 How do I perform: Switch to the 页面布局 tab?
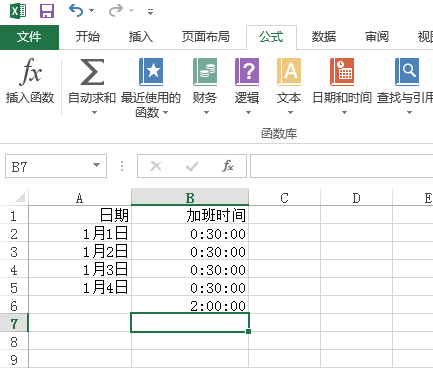click(x=205, y=37)
